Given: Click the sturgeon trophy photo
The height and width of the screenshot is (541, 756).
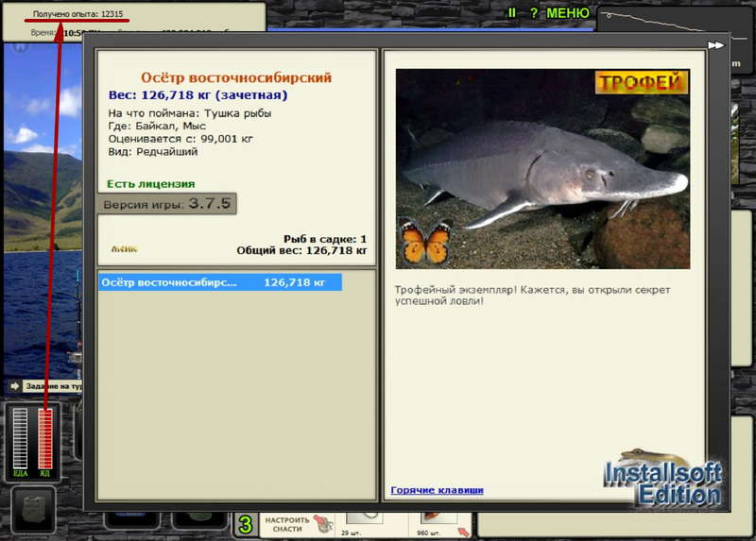Looking at the screenshot, I should click(x=542, y=169).
